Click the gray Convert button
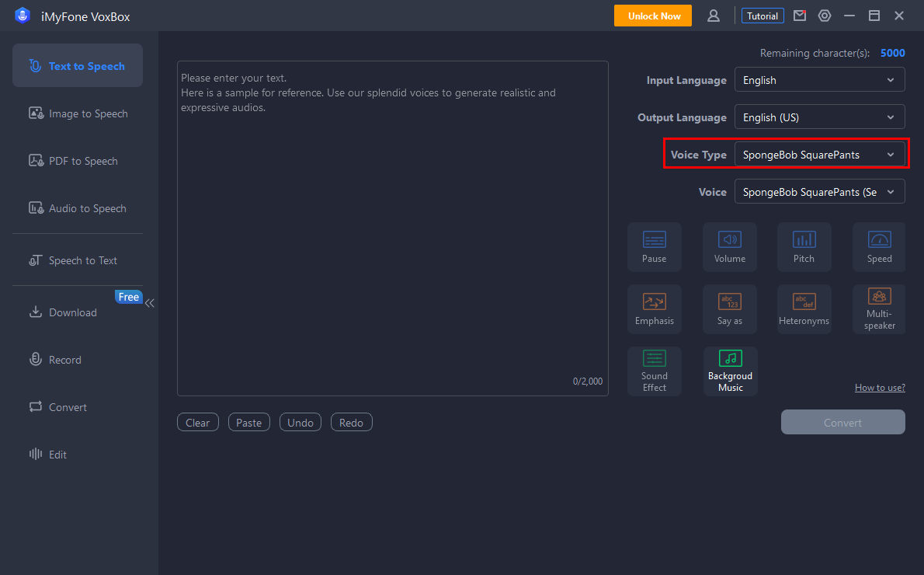 coord(842,422)
